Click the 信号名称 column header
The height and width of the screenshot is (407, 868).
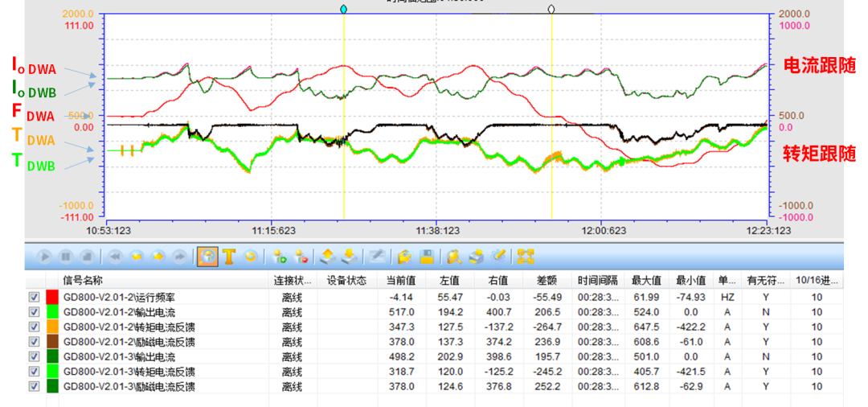click(84, 281)
